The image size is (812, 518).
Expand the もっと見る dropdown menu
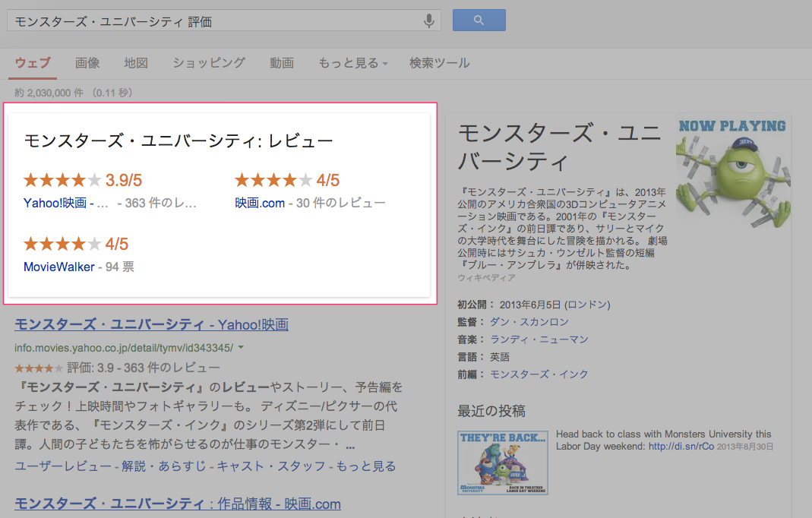pos(353,63)
